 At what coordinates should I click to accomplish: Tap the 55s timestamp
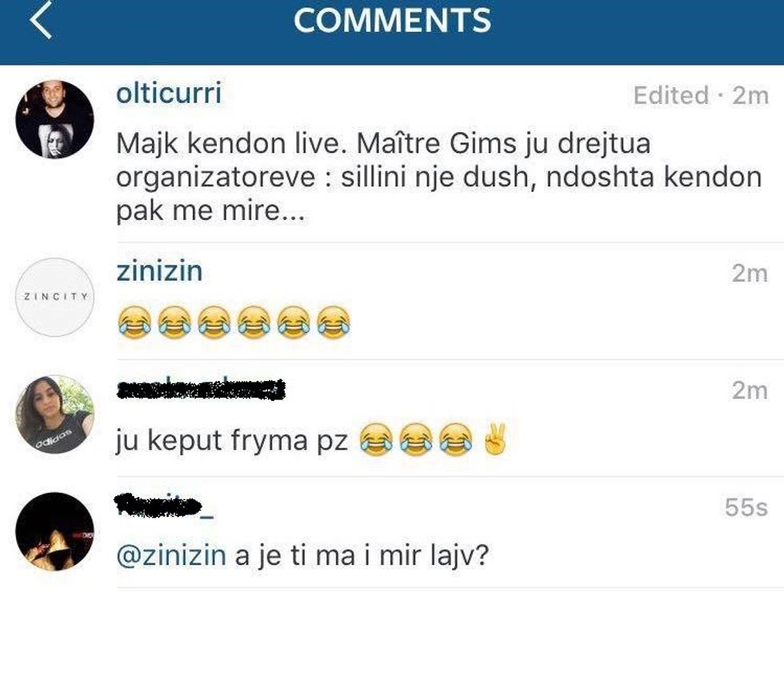point(746,507)
